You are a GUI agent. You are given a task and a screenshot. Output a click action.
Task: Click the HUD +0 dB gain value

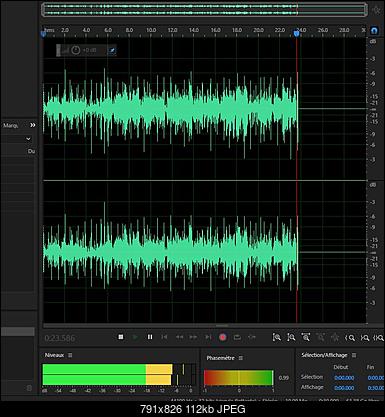tap(89, 50)
